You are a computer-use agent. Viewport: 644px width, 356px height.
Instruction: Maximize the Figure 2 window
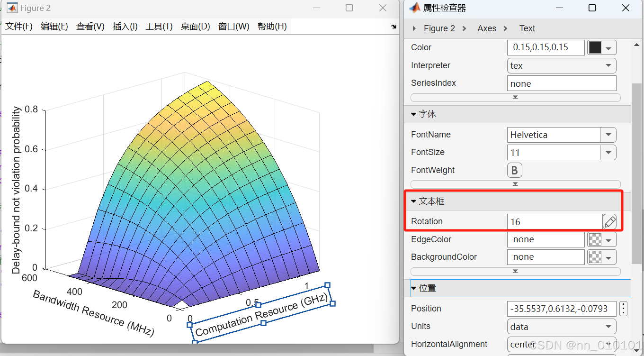(x=349, y=8)
